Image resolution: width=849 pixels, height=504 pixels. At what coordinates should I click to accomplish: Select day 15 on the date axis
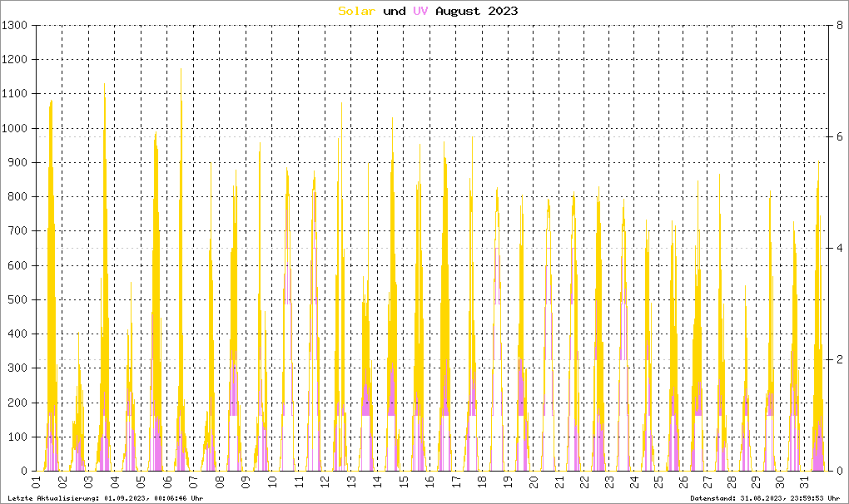click(403, 482)
